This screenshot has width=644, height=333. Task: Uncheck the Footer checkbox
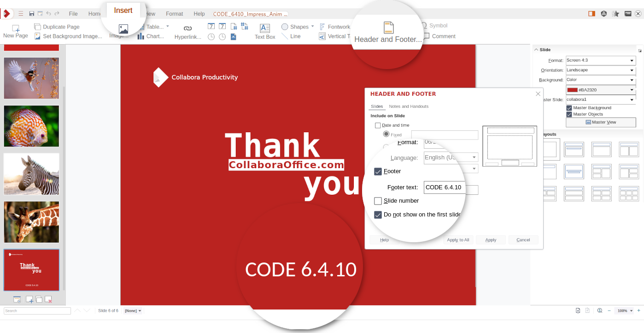point(378,171)
